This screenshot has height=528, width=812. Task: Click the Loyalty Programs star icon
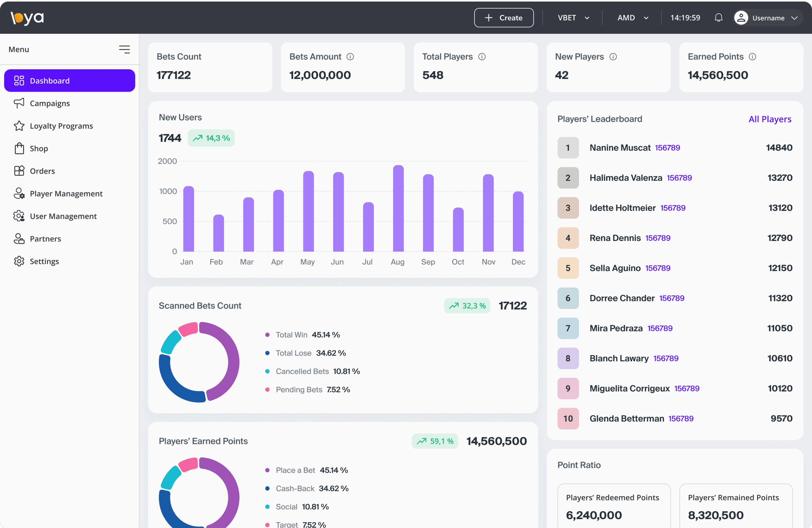[19, 126]
